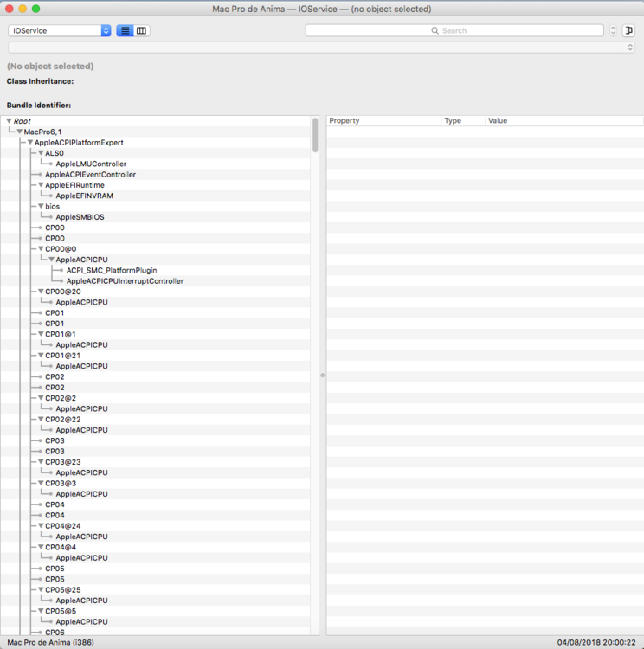This screenshot has height=649, width=644.
Task: Select AppleACPICPUInterruptController item
Action: point(125,280)
